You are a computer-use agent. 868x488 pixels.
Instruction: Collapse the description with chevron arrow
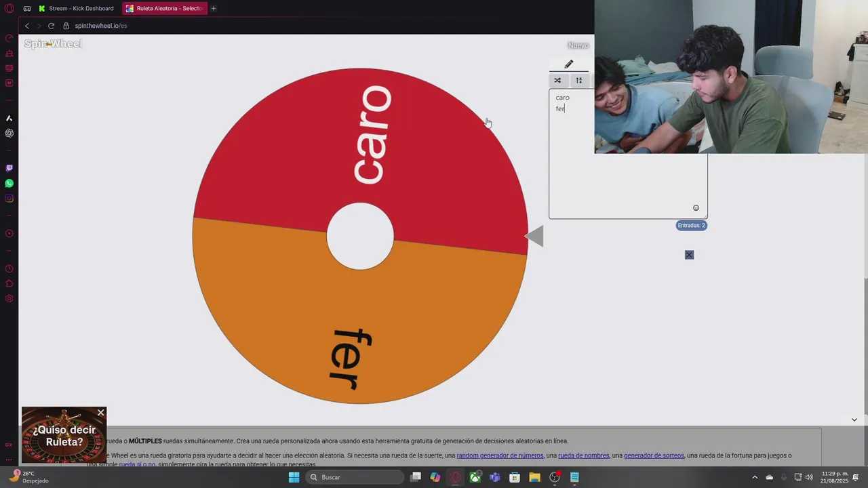pos(854,420)
